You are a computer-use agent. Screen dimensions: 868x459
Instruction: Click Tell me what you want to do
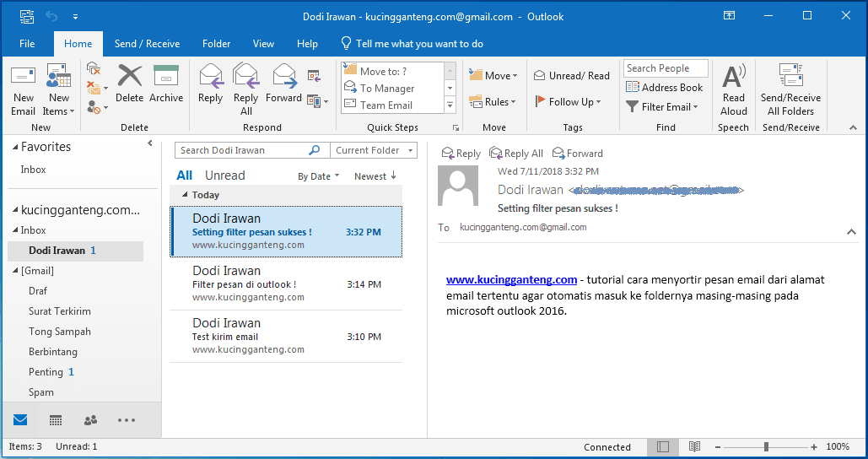click(x=412, y=44)
